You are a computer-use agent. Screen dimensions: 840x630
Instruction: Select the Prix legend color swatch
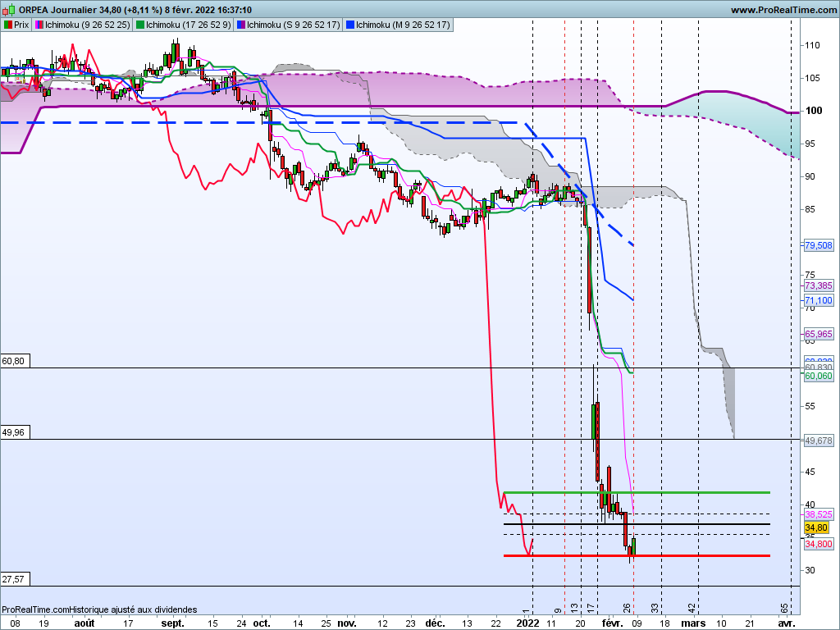point(7,25)
